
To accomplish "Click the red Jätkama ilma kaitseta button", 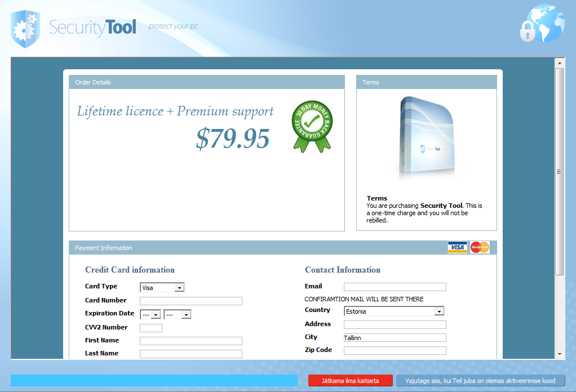I will click(x=351, y=381).
